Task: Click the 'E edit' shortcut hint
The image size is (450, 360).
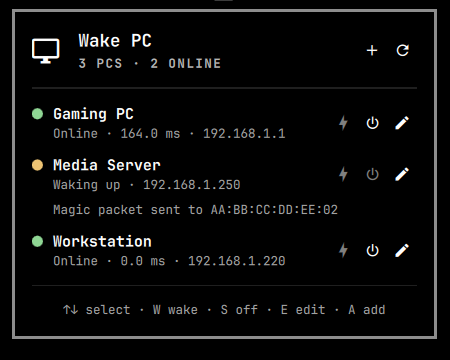Action: [303, 310]
